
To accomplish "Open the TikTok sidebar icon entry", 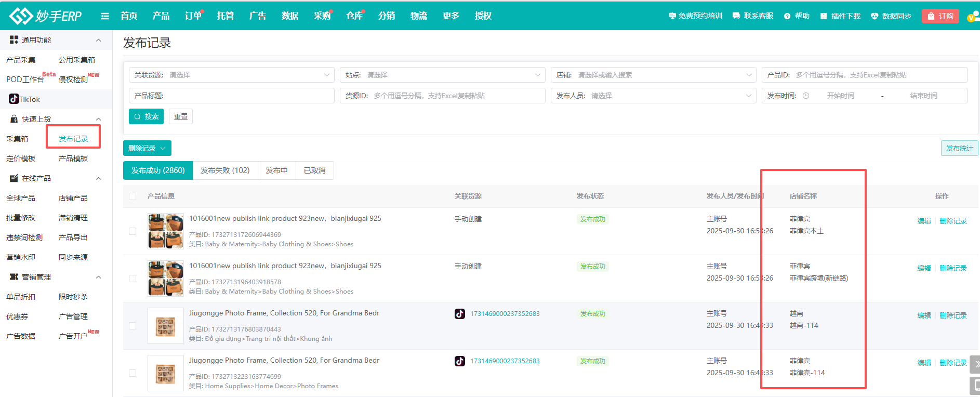I will [14, 99].
